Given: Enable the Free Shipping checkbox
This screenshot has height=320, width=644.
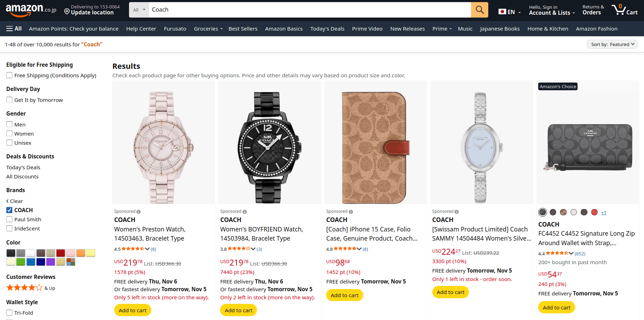Looking at the screenshot, I should pyautogui.click(x=9, y=75).
